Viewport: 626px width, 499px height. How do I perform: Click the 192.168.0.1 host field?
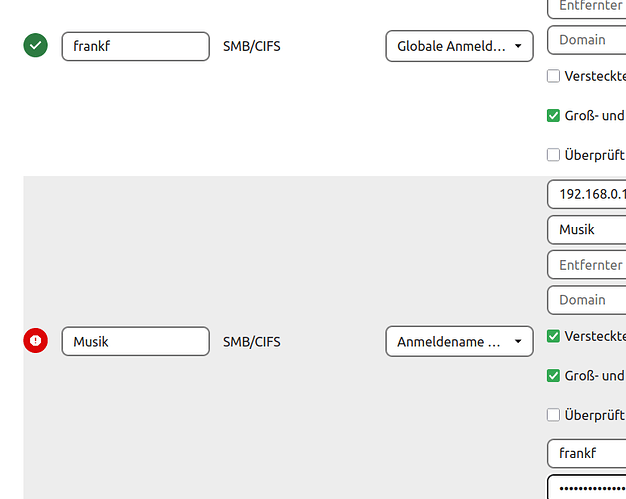point(588,194)
